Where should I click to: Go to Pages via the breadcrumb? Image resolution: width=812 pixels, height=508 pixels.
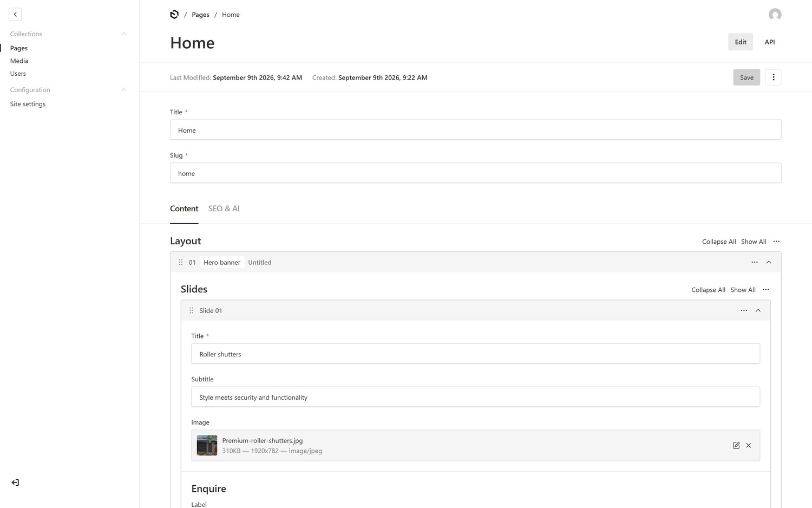[200, 15]
